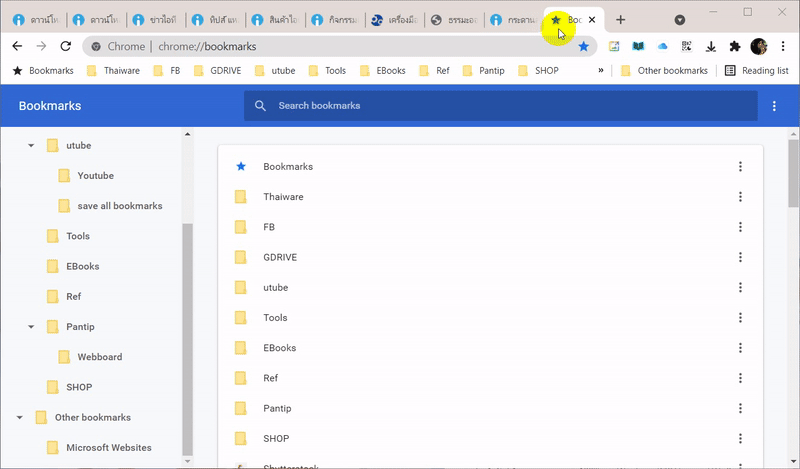The image size is (800, 469).
Task: Open more actions for GDRIVE row
Action: point(740,257)
